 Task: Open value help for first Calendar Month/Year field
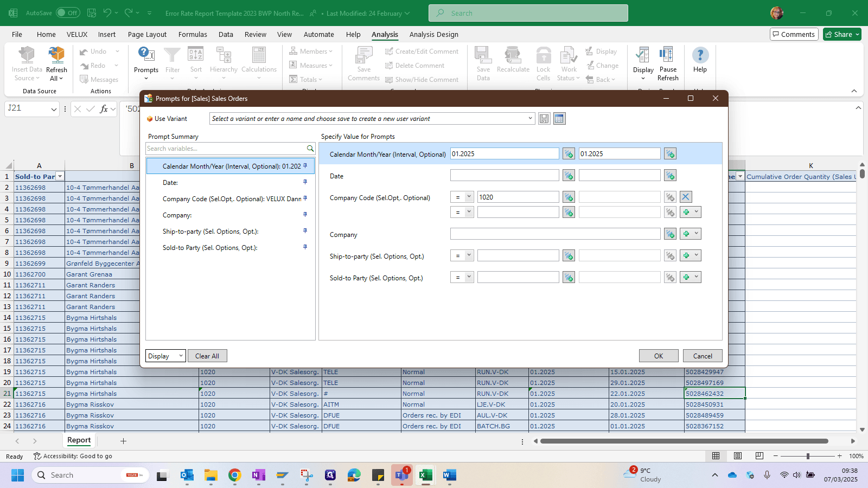pyautogui.click(x=569, y=154)
